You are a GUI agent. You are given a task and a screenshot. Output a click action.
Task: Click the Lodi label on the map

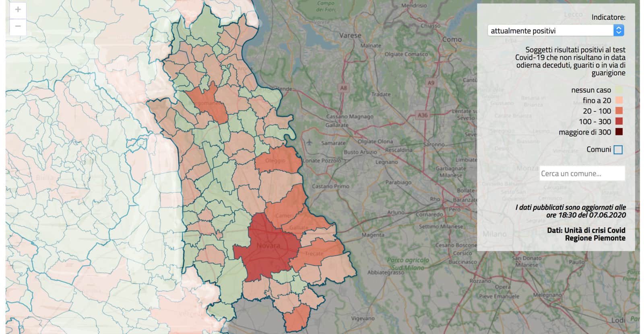[618, 320]
